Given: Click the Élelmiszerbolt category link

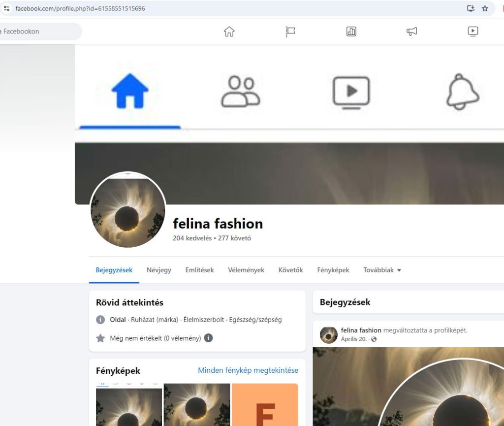Looking at the screenshot, I should (203, 320).
